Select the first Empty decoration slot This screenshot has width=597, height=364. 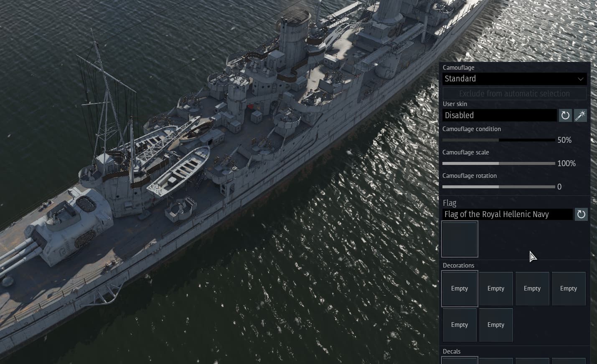click(460, 288)
